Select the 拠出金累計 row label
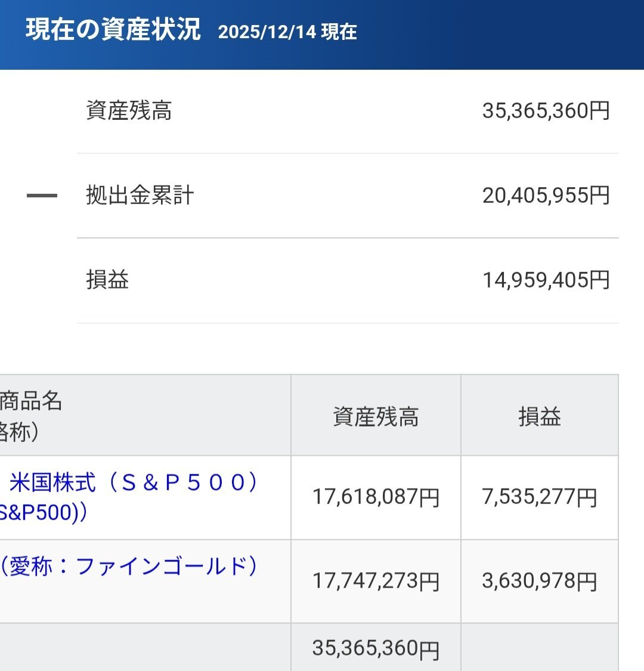The height and width of the screenshot is (671, 644). click(140, 196)
